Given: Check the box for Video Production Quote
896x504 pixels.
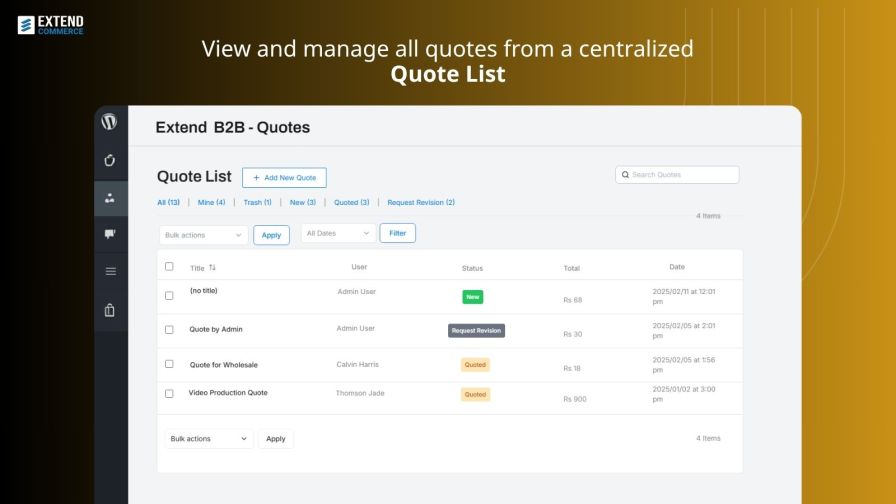Looking at the screenshot, I should 169,394.
